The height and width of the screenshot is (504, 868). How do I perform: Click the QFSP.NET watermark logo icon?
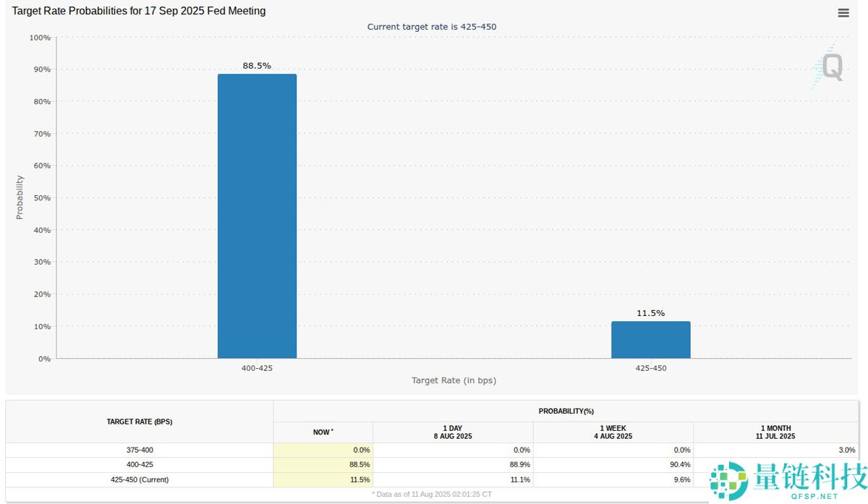pos(728,480)
